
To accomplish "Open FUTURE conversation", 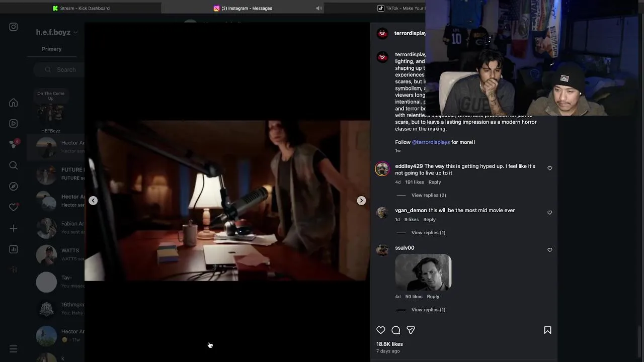I will (55, 173).
